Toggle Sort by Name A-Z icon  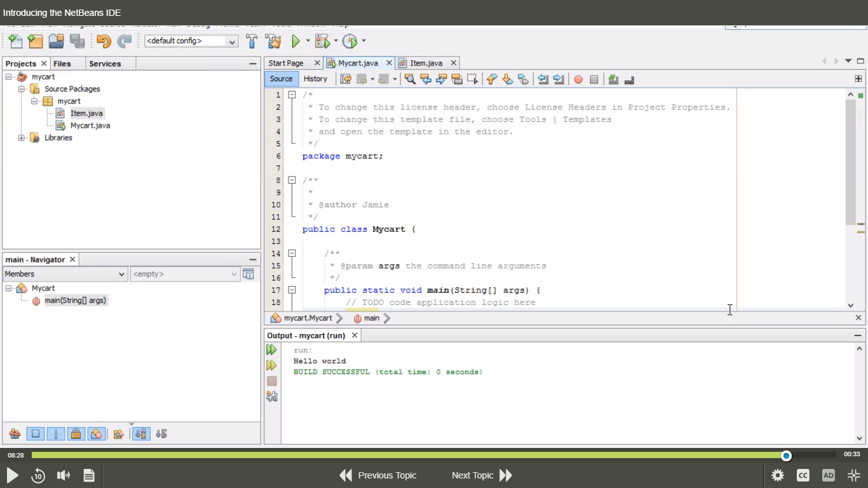pos(140,434)
